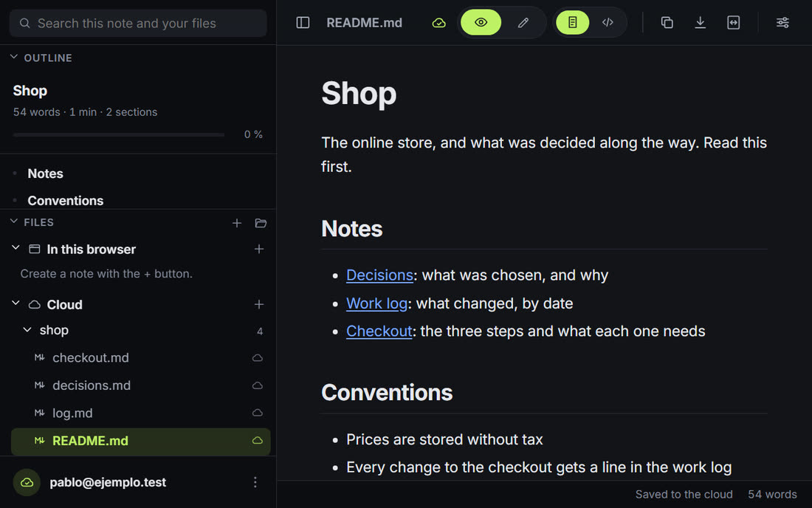The width and height of the screenshot is (812, 508).
Task: Download the note with download icon
Action: click(x=700, y=23)
